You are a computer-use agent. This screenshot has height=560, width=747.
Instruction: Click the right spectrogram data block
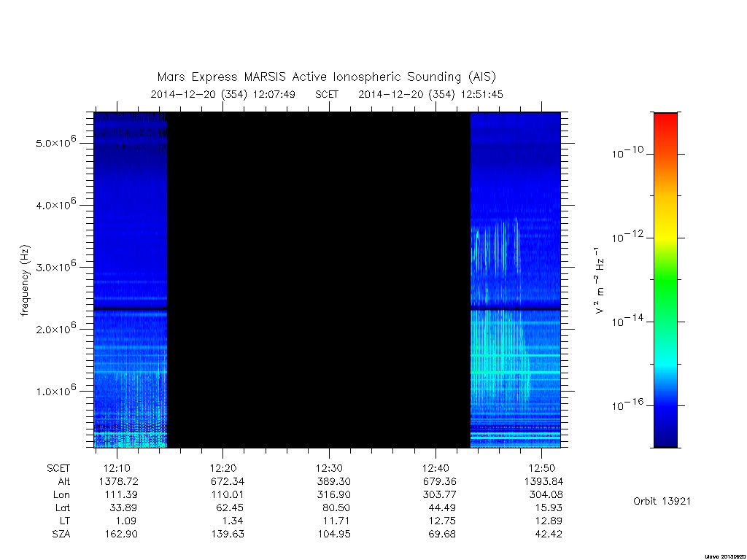point(516,280)
